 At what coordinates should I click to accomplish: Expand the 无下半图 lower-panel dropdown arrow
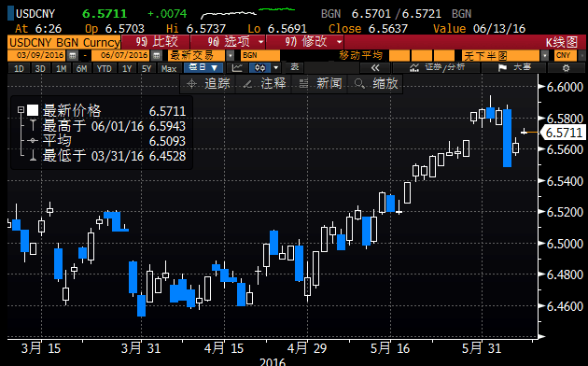pyautogui.click(x=544, y=56)
